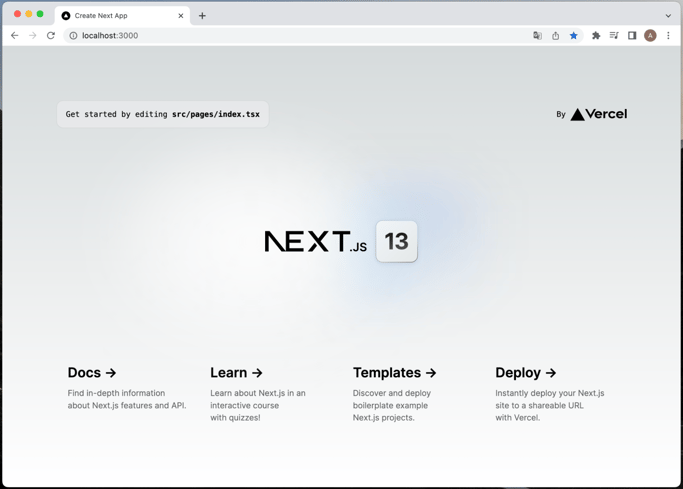Go back using the browser back arrow
The width and height of the screenshot is (683, 489).
point(15,36)
